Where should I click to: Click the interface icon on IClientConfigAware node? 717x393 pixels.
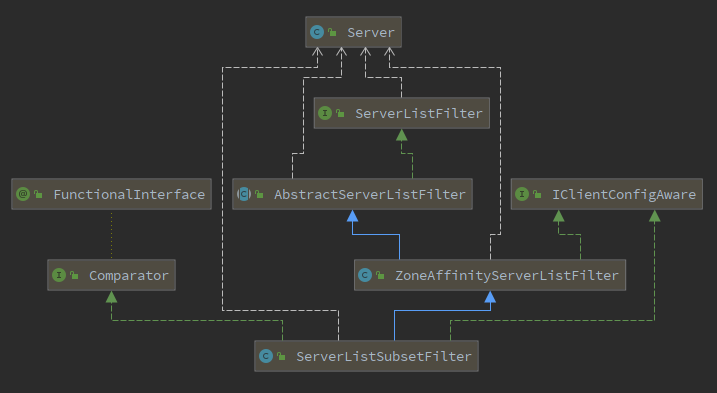tap(522, 194)
